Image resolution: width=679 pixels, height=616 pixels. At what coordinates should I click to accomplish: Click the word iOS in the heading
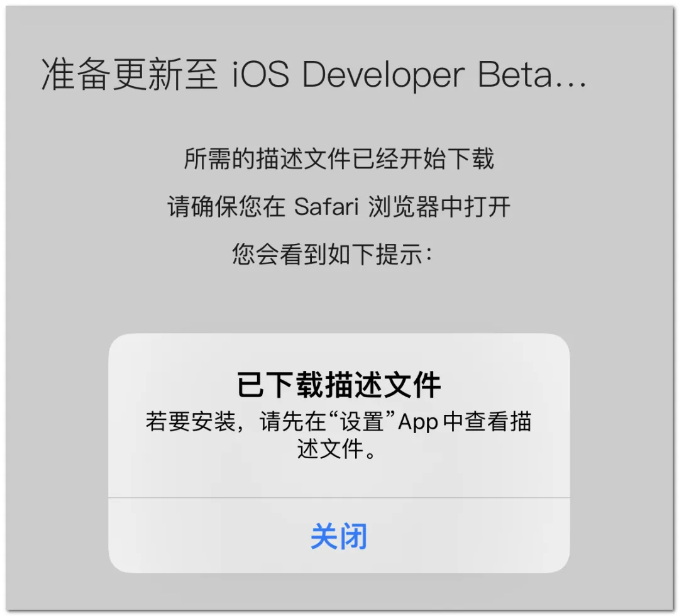261,74
